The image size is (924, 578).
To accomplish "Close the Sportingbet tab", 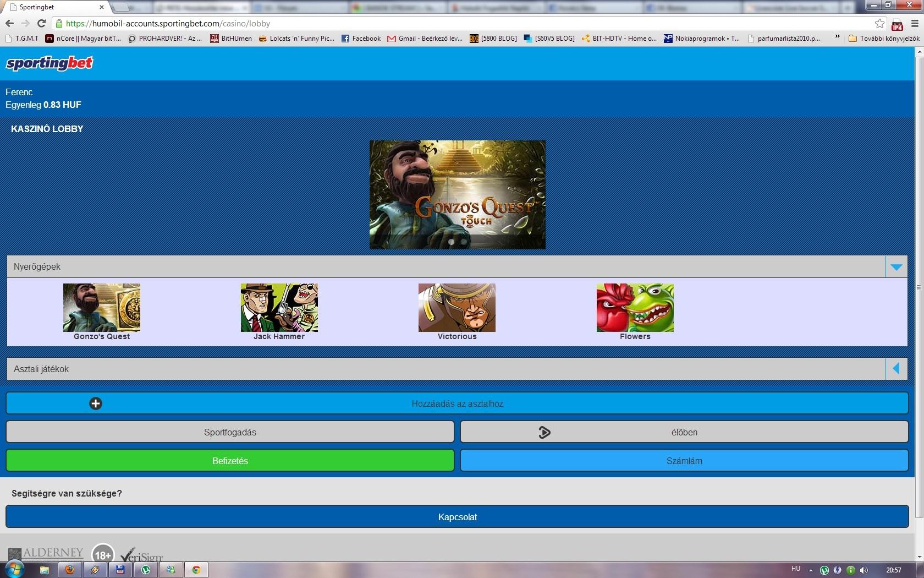I will (102, 7).
